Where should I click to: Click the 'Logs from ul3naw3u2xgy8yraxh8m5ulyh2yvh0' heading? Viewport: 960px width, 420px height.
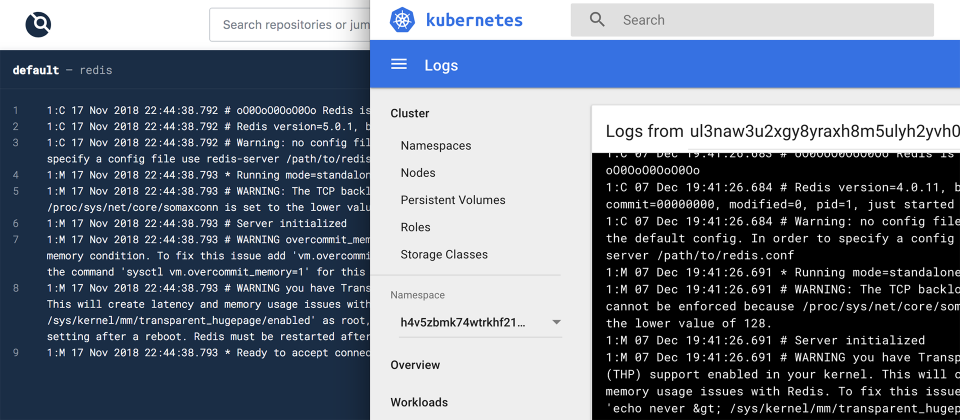[782, 131]
